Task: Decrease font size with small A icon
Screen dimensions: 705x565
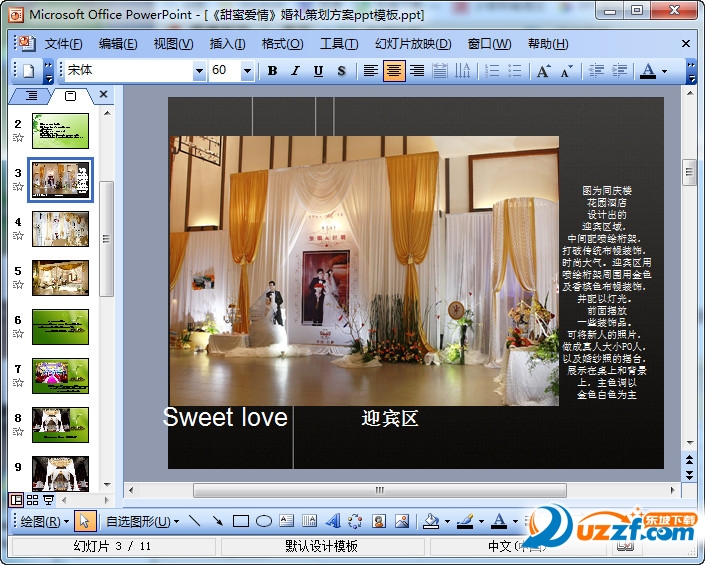Action: [567, 71]
